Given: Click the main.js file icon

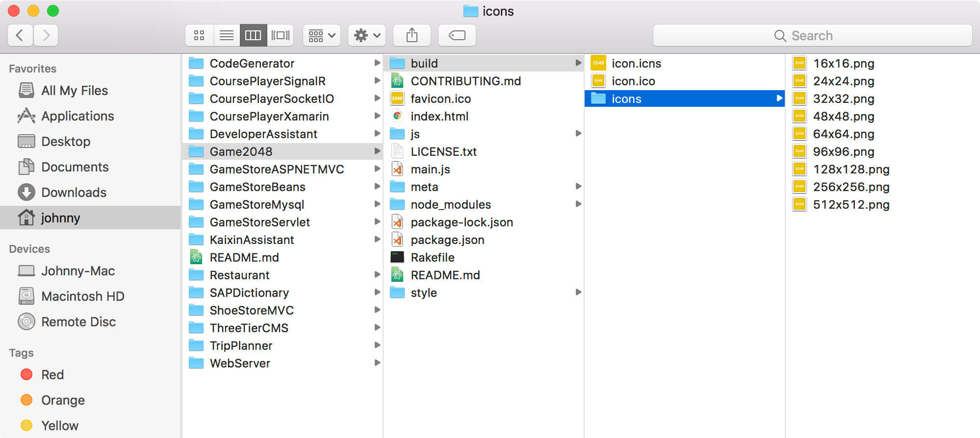Looking at the screenshot, I should point(397,169).
